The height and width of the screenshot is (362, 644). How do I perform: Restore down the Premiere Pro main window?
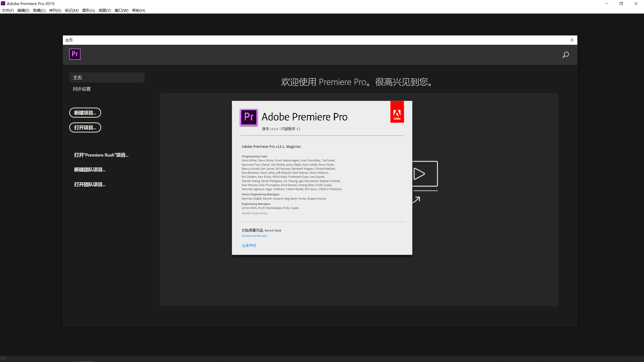point(621,4)
